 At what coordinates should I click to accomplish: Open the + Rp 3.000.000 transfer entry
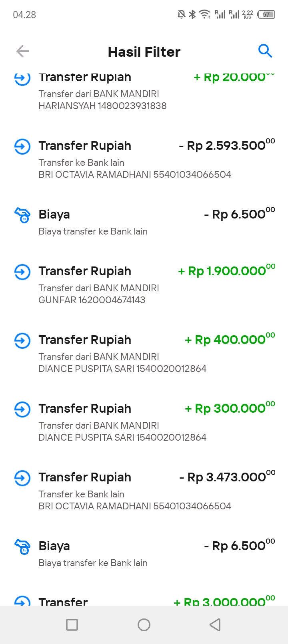pyautogui.click(x=144, y=598)
